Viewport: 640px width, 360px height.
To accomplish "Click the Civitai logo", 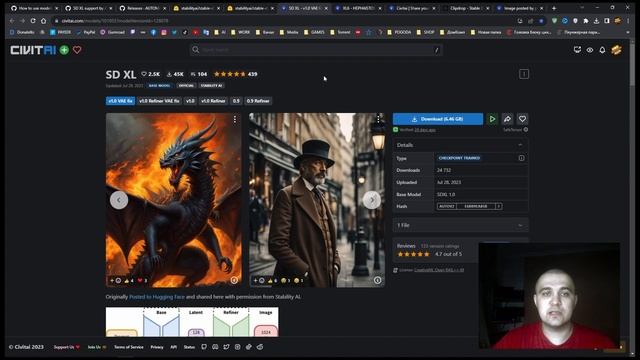I will tap(33, 50).
